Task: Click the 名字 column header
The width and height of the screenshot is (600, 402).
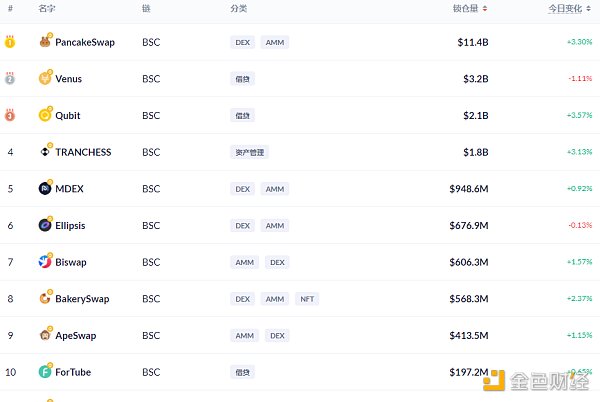Action: (x=46, y=8)
